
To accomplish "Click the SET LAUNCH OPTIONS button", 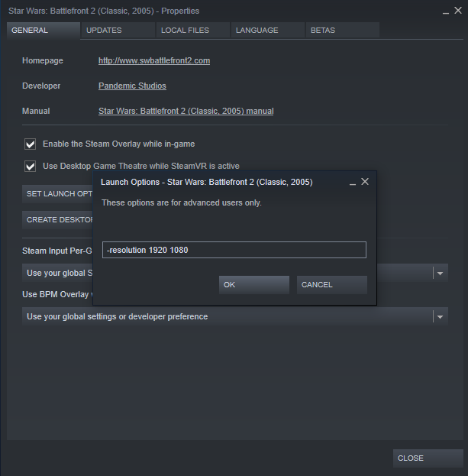I will coord(57,193).
